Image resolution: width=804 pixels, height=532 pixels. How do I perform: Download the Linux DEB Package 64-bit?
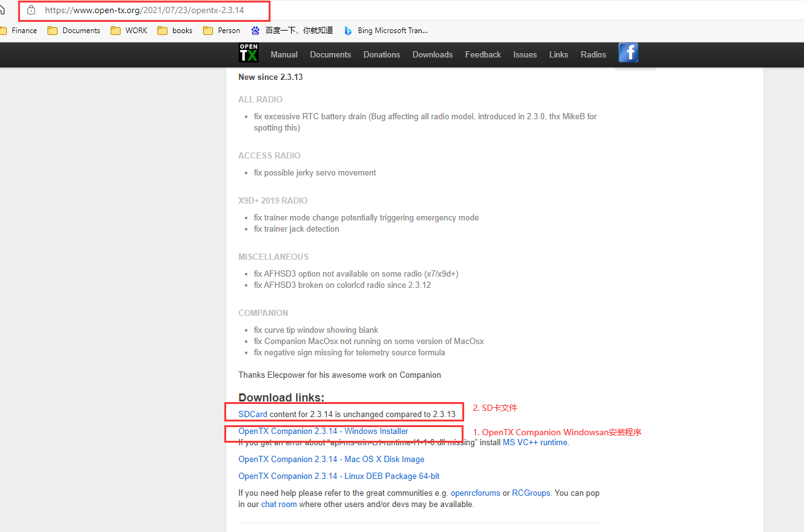point(339,476)
